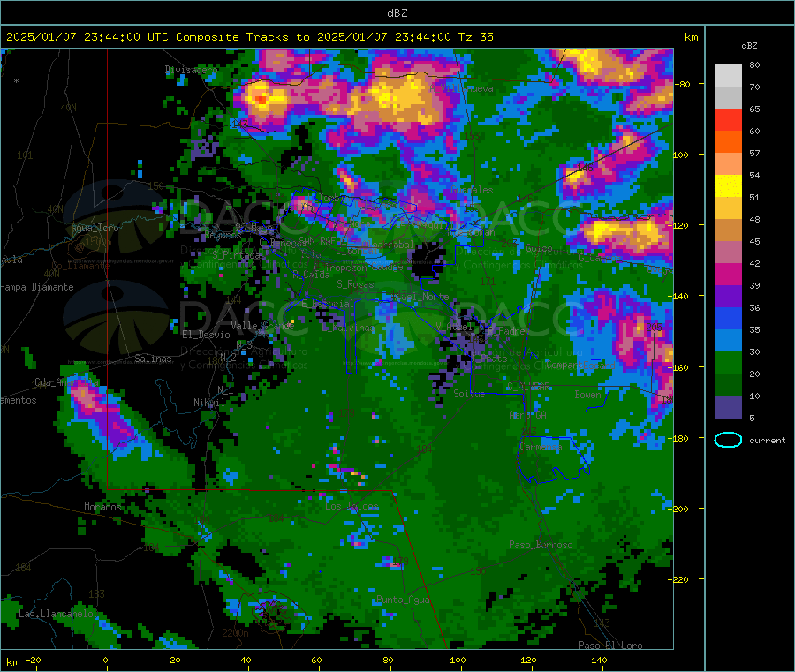Screen dimensions: 795x672
Task: Click the 'Divisadero' map label
Action: [191, 70]
